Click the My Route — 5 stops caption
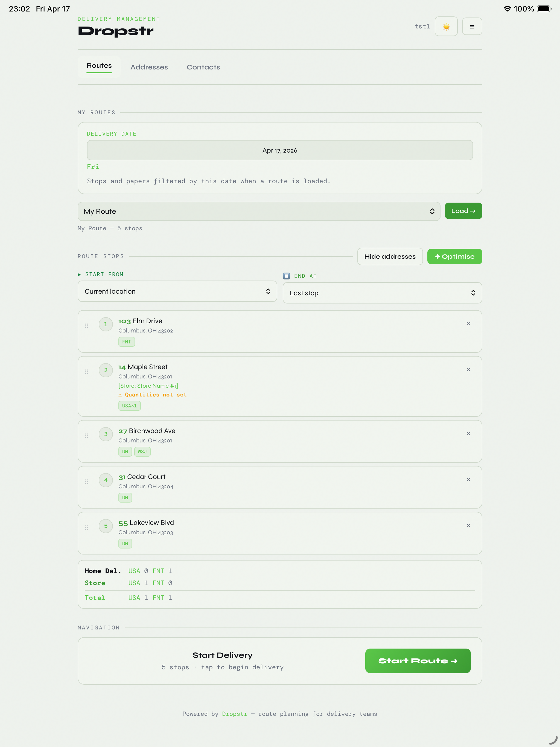This screenshot has width=560, height=747. pos(110,228)
